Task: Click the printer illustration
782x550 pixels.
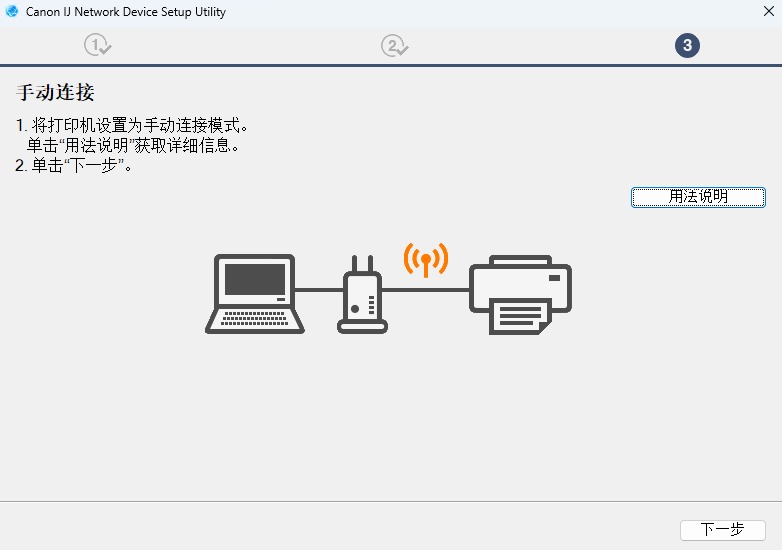Action: pyautogui.click(x=520, y=295)
